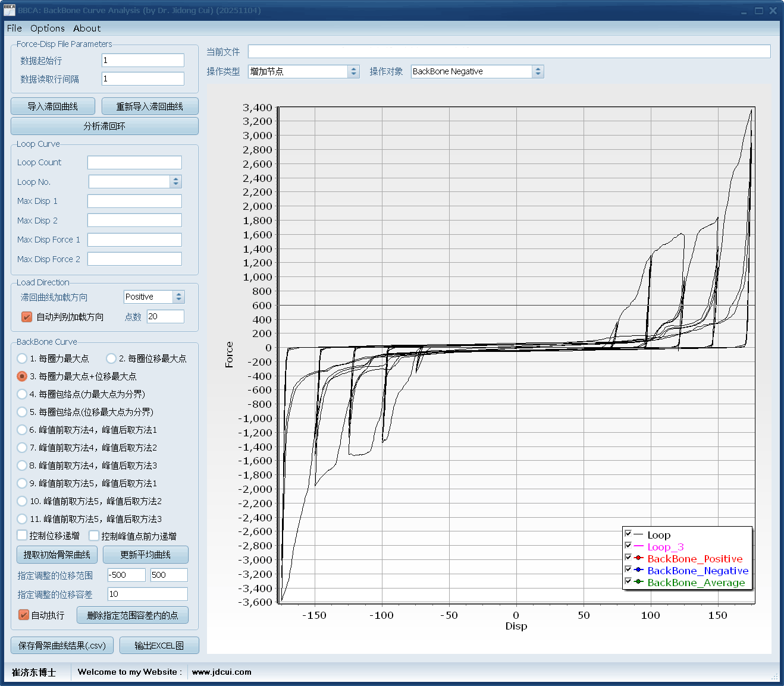Choose radio option 2. 每圈位移最大点
The image size is (784, 686).
[111, 358]
